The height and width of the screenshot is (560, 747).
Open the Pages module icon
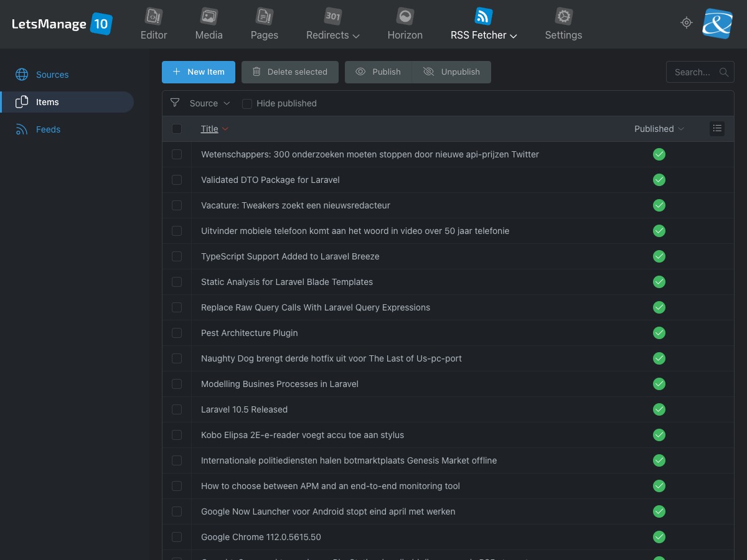coord(265,16)
